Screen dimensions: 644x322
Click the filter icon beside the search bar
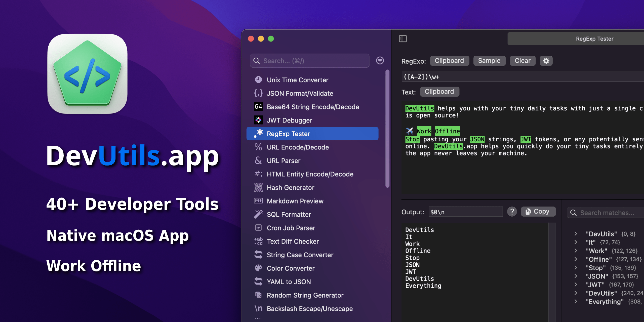click(x=380, y=61)
